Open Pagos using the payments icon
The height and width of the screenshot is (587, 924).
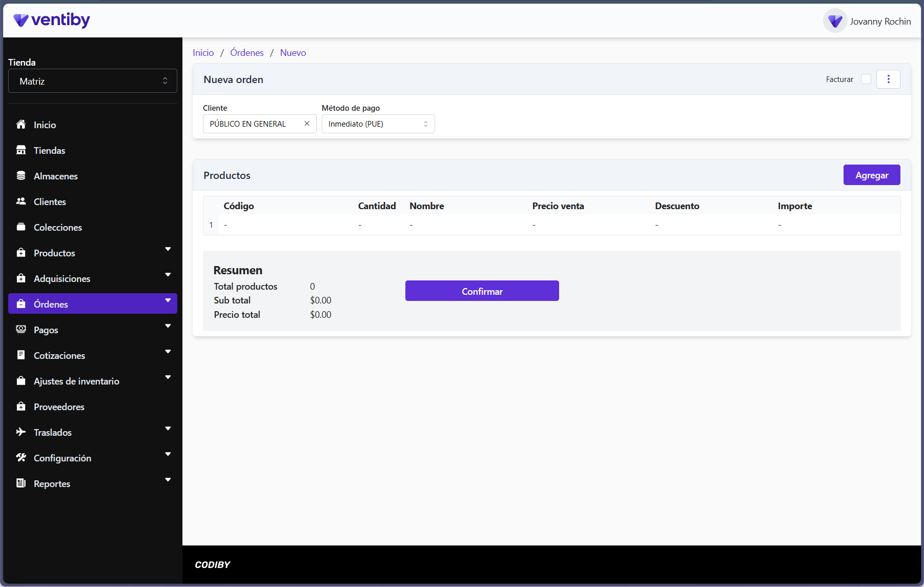pyautogui.click(x=21, y=329)
